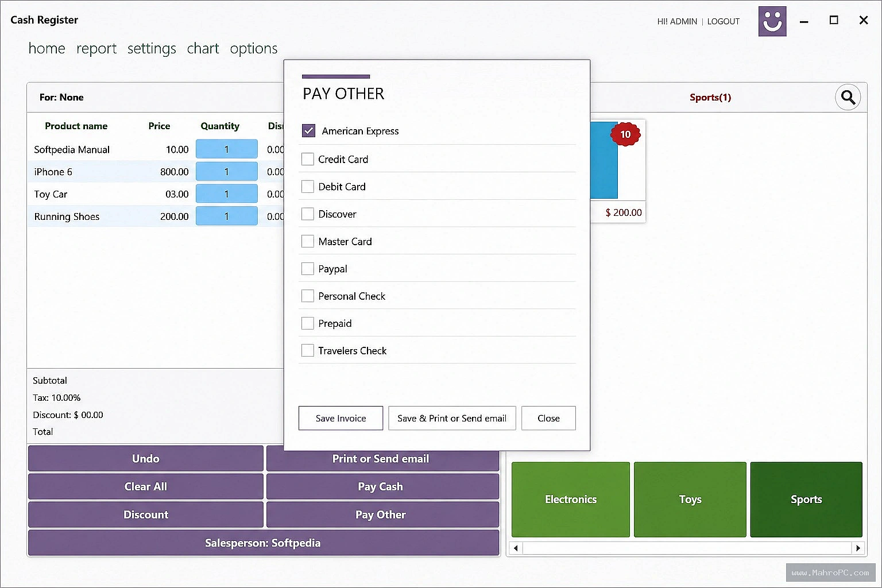Click the right arrow of category scrollbar
This screenshot has height=588, width=882.
click(x=858, y=548)
